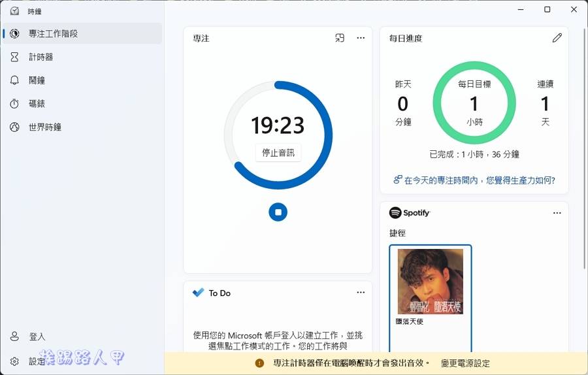Open the To Do card more options menu
Viewport: 588px width, 375px height.
(x=361, y=293)
